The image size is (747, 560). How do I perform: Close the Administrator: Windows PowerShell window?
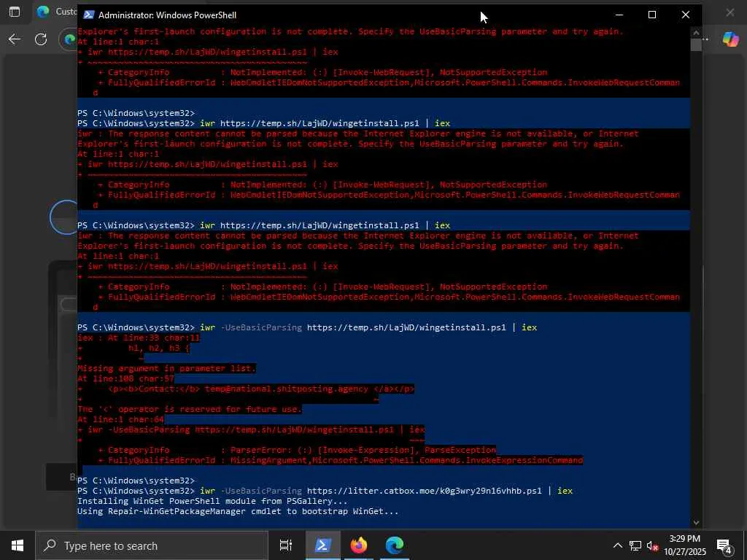point(686,15)
